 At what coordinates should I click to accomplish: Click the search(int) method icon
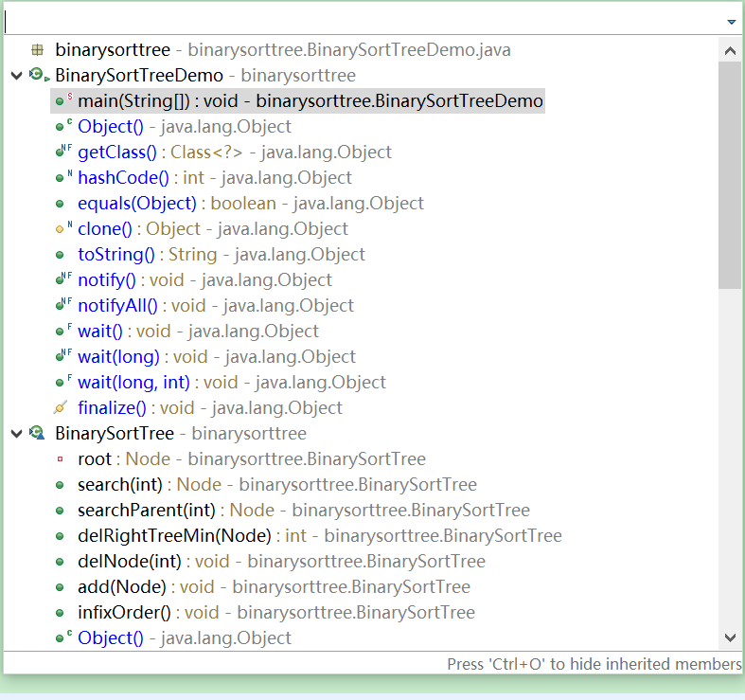pyautogui.click(x=60, y=485)
